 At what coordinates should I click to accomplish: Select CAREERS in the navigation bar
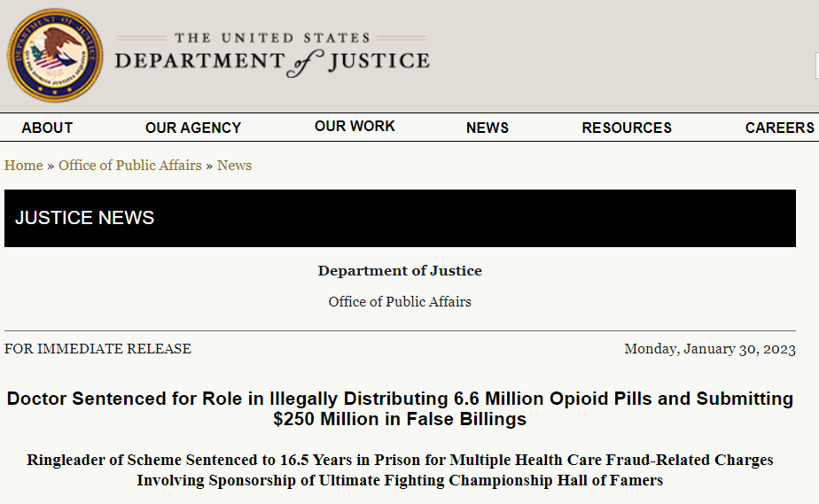pyautogui.click(x=780, y=128)
